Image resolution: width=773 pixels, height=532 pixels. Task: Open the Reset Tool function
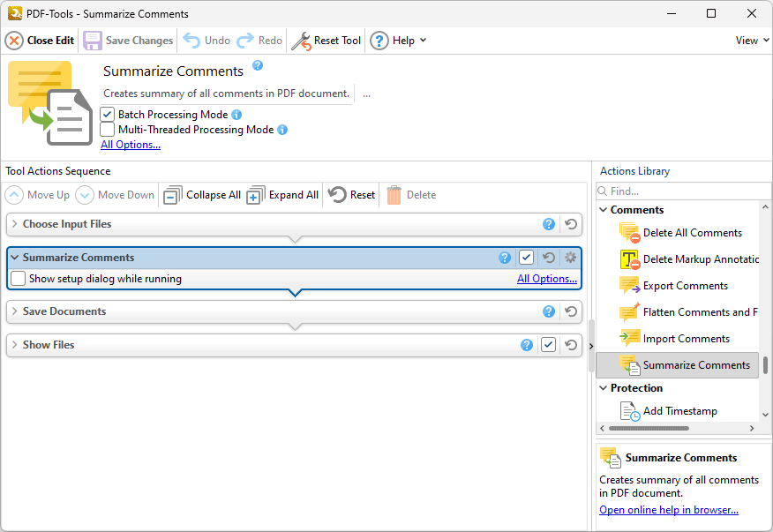pyautogui.click(x=326, y=41)
